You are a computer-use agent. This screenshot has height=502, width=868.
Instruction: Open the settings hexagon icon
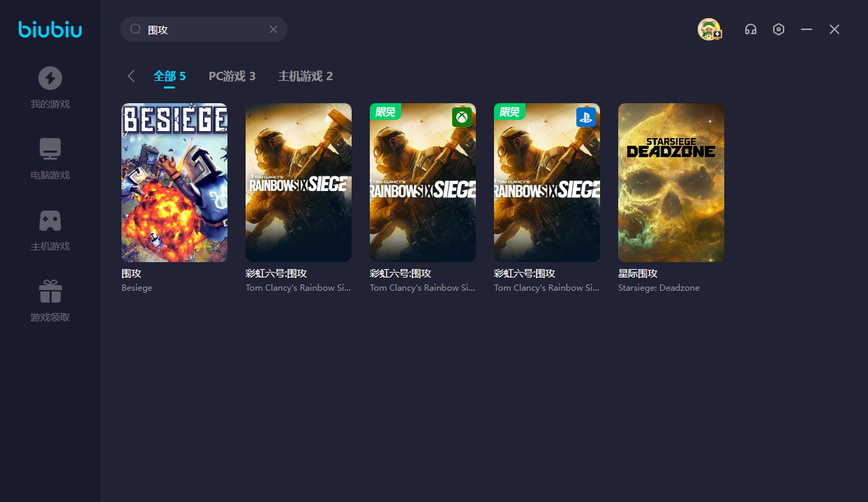[x=779, y=29]
